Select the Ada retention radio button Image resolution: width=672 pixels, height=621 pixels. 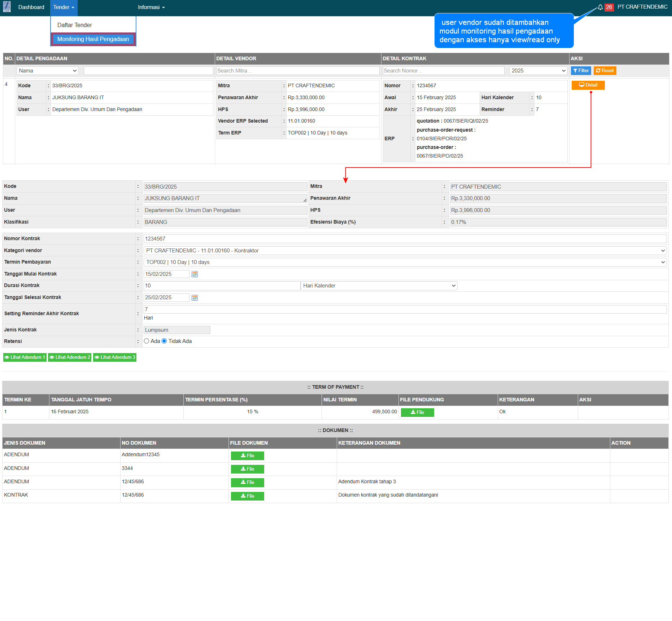pos(147,341)
